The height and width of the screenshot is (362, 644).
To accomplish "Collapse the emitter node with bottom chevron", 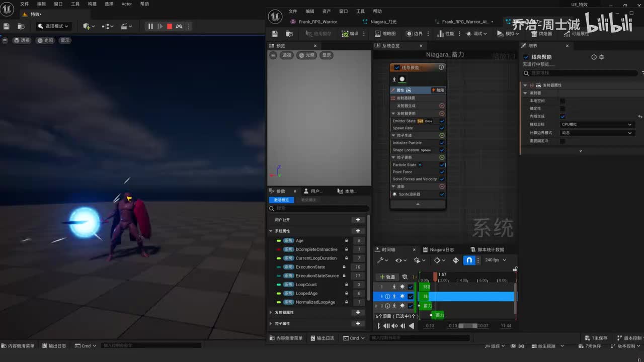I will pyautogui.click(x=418, y=205).
